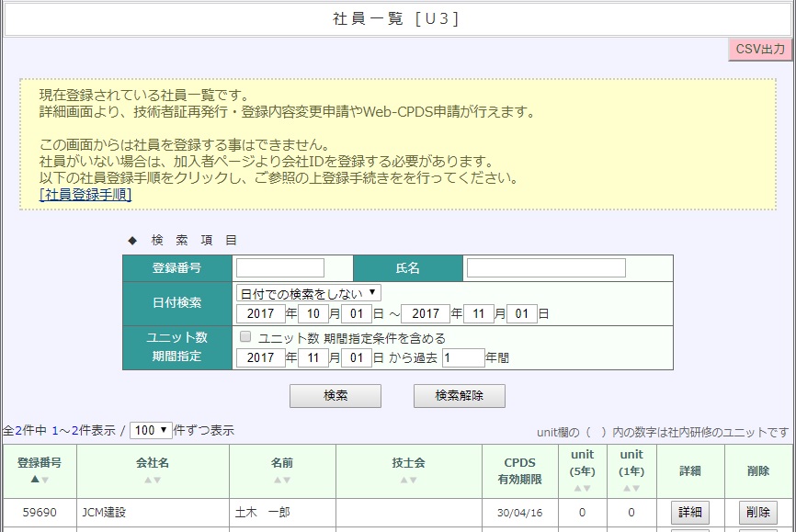Focus the 氏名 search input field
This screenshot has height=532, width=796.
click(x=546, y=268)
